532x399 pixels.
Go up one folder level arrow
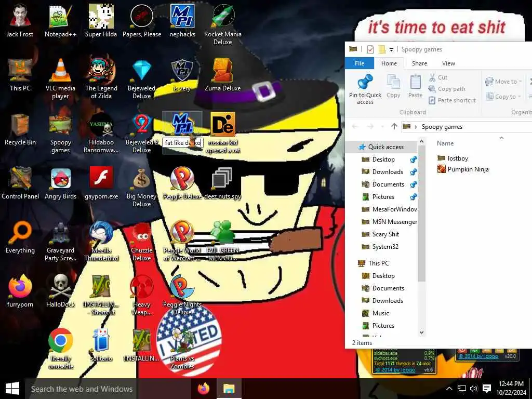click(394, 127)
